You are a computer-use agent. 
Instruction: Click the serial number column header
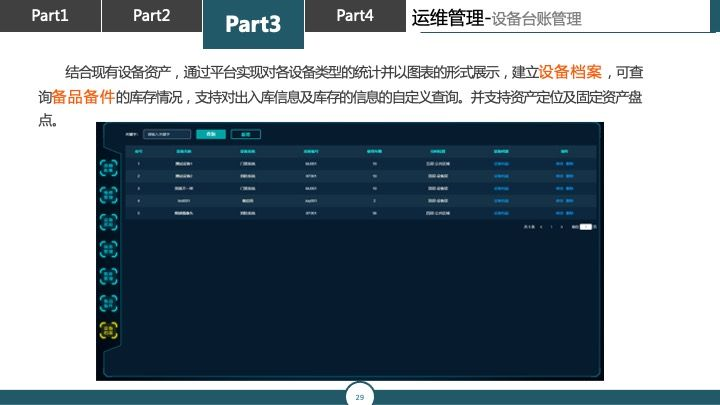[x=139, y=152]
